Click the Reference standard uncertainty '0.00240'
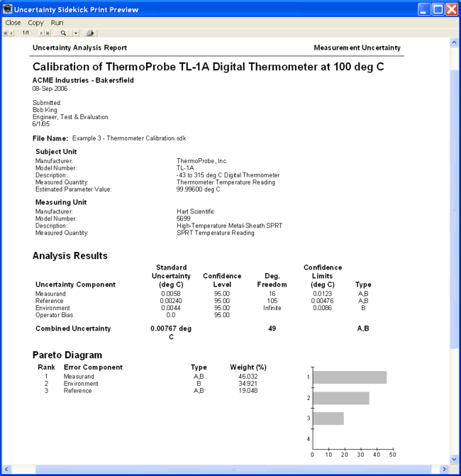 click(171, 301)
